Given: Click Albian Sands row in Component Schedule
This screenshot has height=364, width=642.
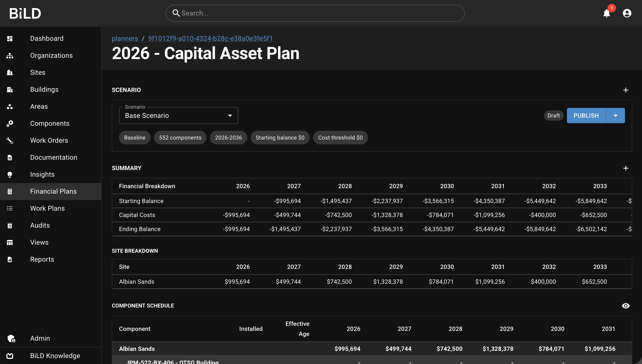Looking at the screenshot, I should click(x=372, y=349).
